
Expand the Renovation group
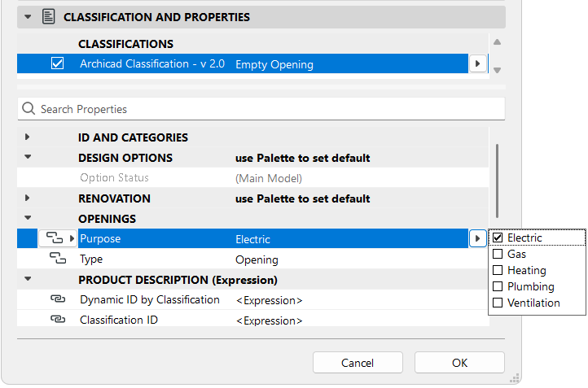(x=28, y=198)
